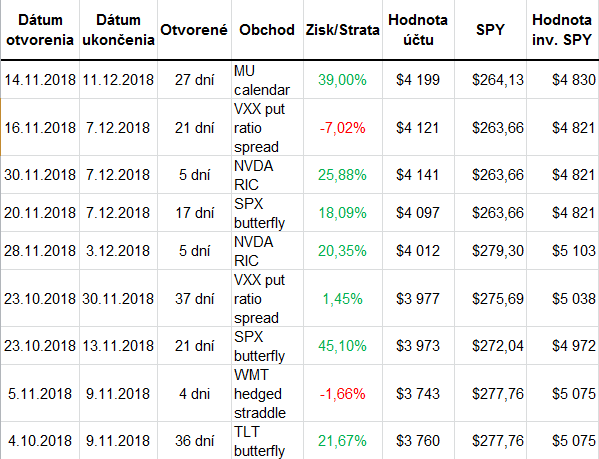Click the Dátum ukončenia header cell
Viewport: 599px width, 459px height.
coord(118,30)
